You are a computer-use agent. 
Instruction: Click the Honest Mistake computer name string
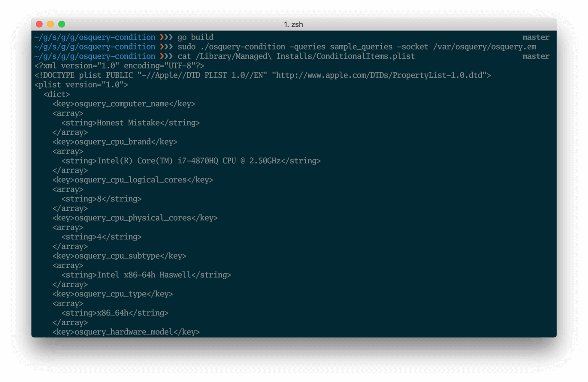click(129, 123)
